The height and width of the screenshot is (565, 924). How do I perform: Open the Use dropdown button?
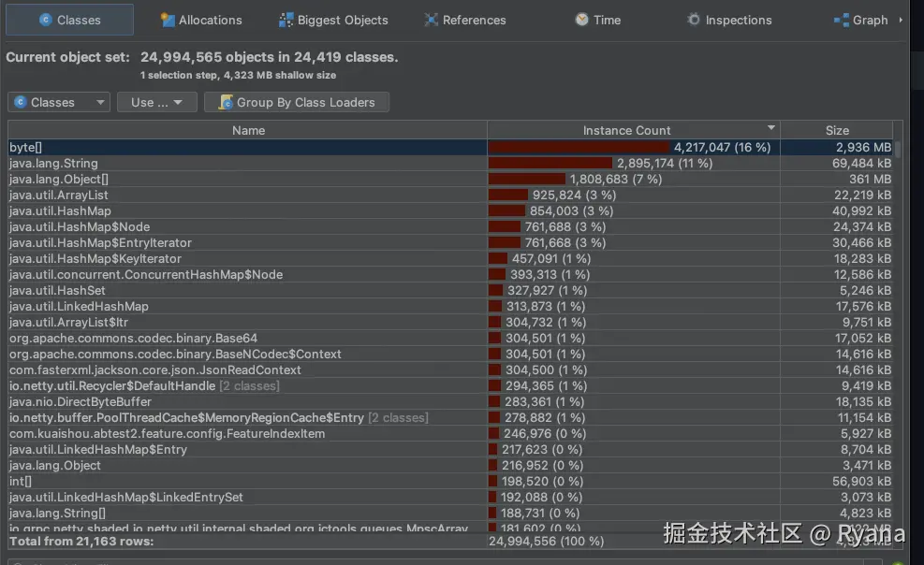pos(156,102)
